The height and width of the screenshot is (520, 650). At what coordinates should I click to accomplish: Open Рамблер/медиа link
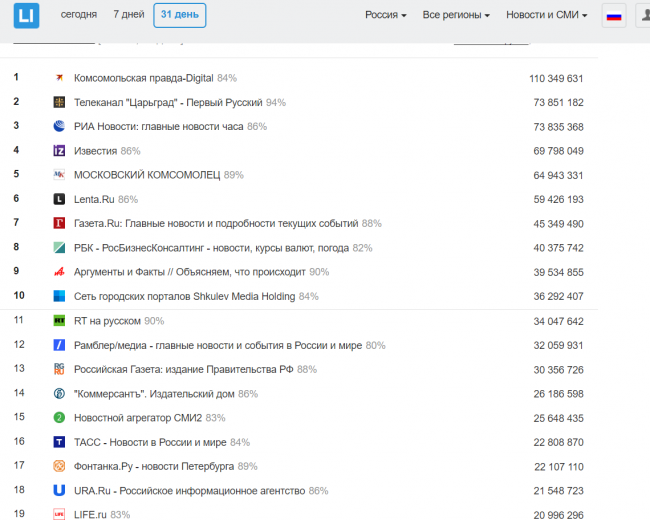point(218,345)
